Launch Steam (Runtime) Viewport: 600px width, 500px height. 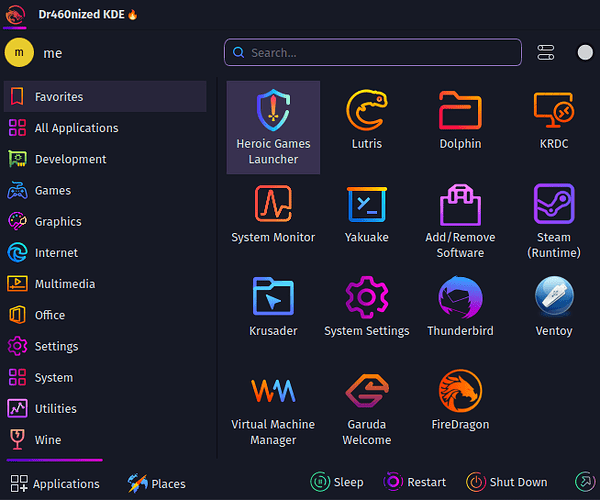click(554, 221)
